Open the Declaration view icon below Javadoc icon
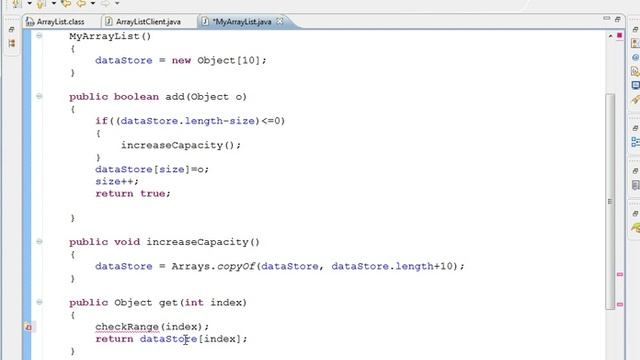The height and width of the screenshot is (360, 640). click(636, 71)
